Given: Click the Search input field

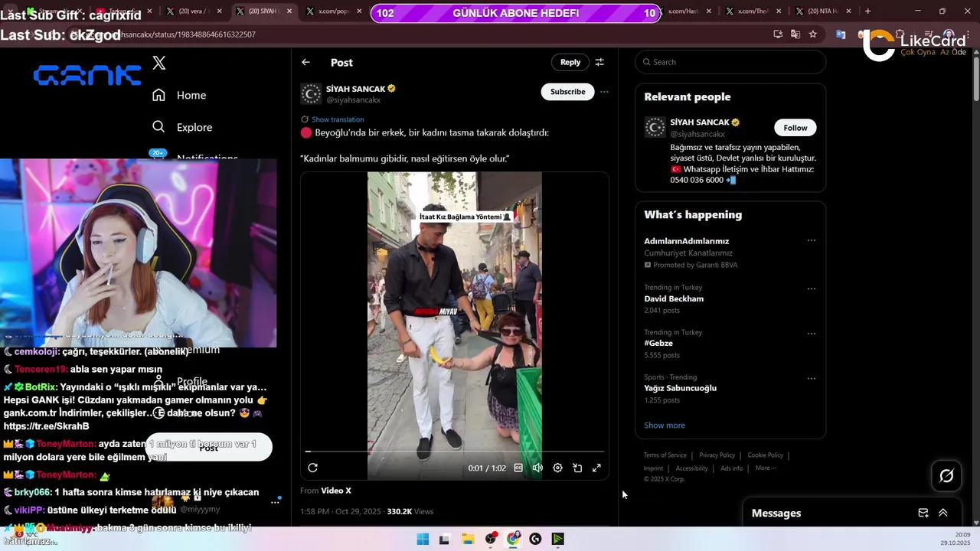Looking at the screenshot, I should pyautogui.click(x=730, y=62).
